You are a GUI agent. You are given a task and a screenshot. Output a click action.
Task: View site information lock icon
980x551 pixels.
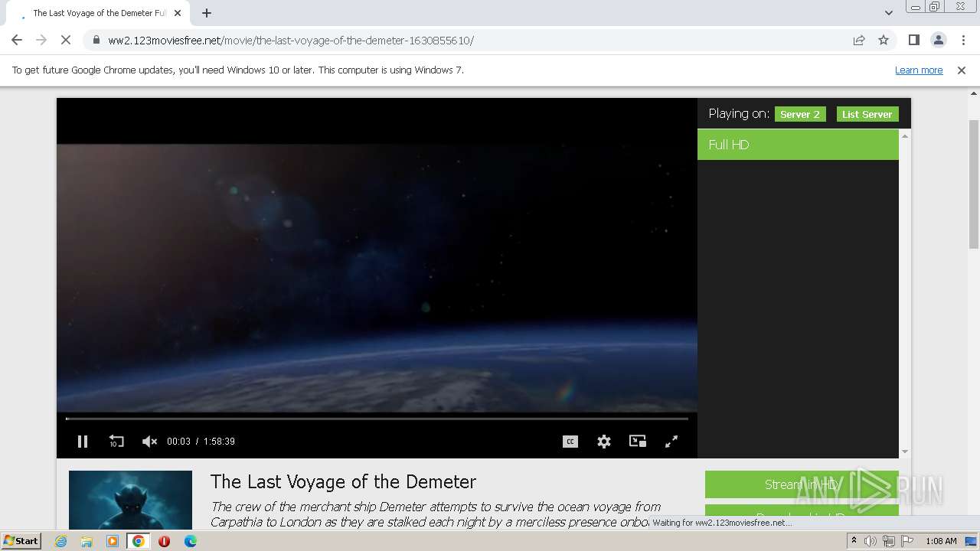96,41
